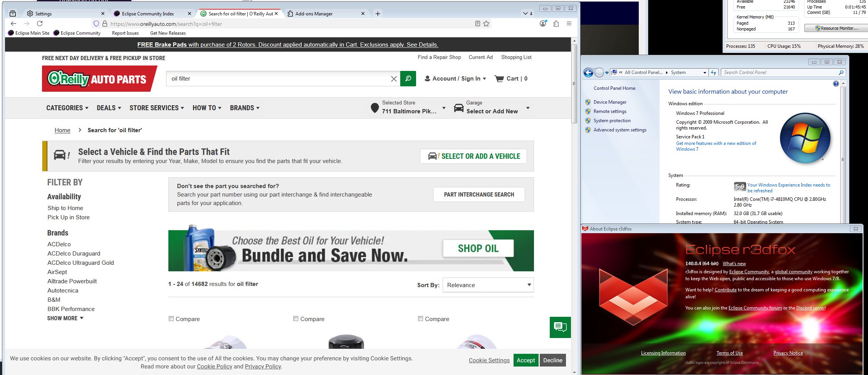The image size is (868, 375).
Task: Click the Part Interchange Search button
Action: [479, 195]
